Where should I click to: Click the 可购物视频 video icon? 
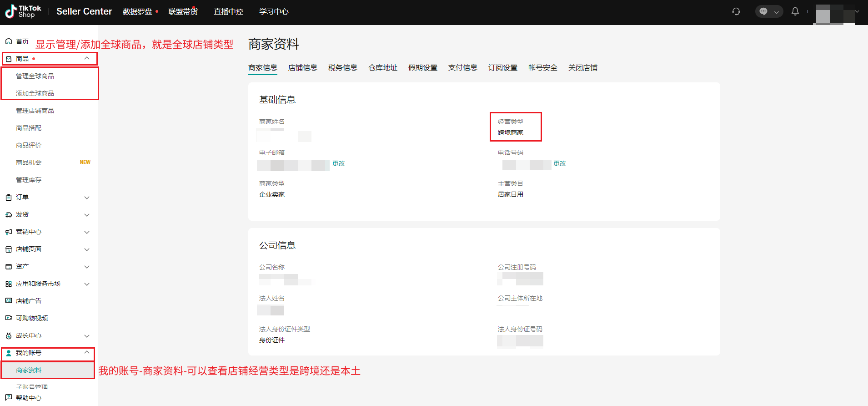click(x=9, y=318)
